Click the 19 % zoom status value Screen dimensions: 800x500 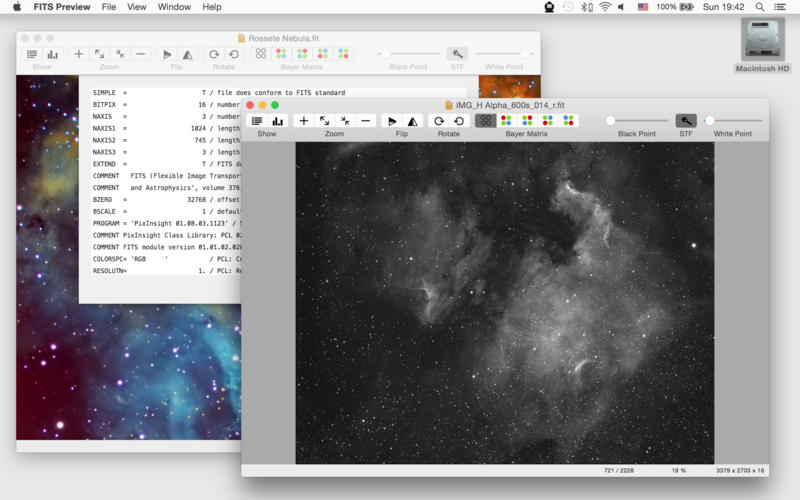tap(679, 470)
